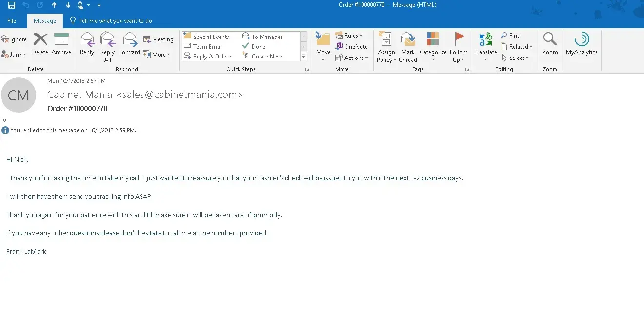Open the File tab
The width and height of the screenshot is (644, 326).
pyautogui.click(x=12, y=21)
